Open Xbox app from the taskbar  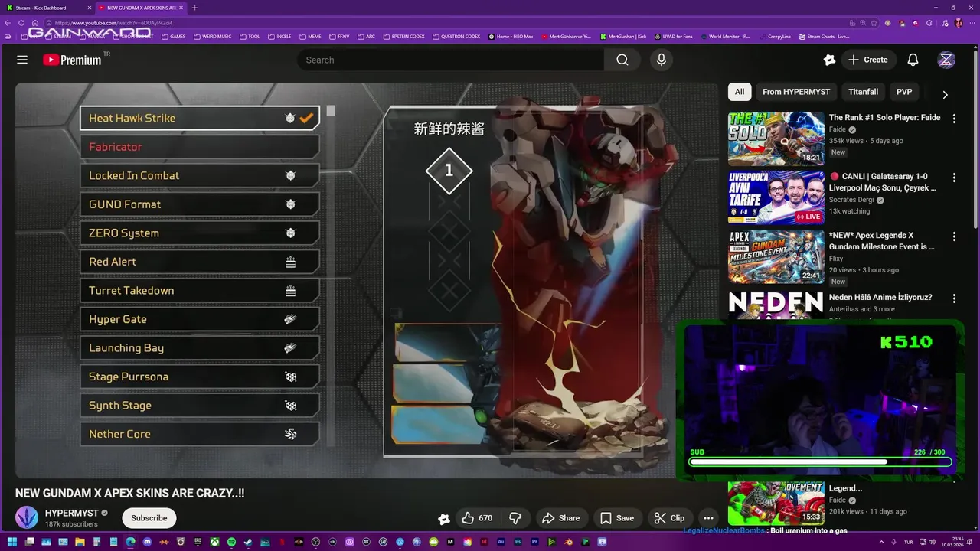tap(214, 542)
